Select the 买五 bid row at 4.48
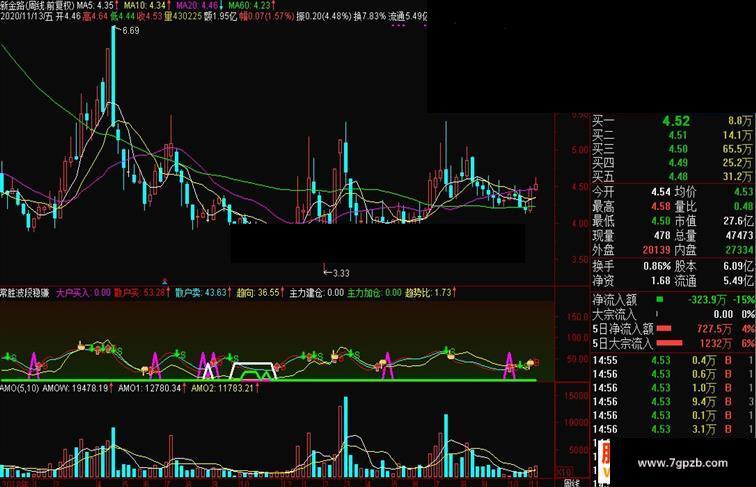 coord(672,176)
